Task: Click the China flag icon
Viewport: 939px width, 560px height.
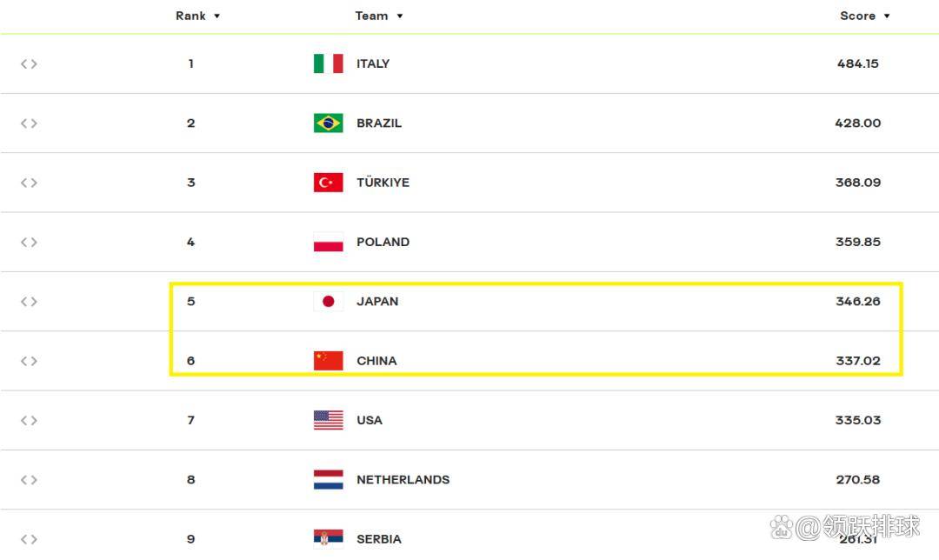Action: coord(328,361)
